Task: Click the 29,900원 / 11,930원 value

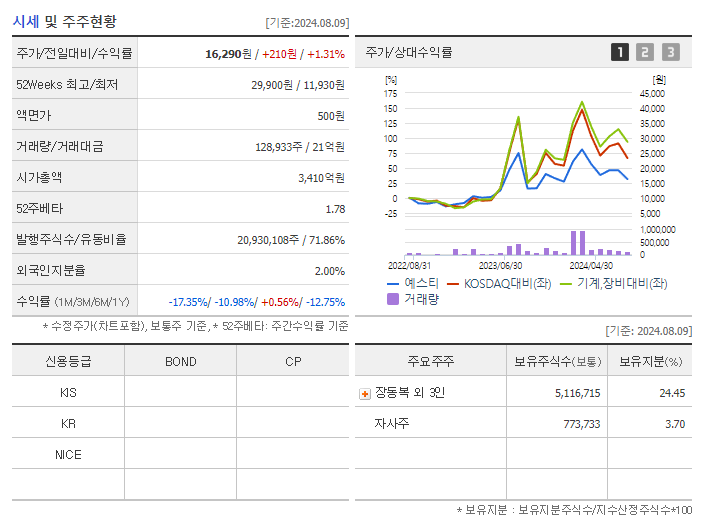Action: click(x=298, y=85)
